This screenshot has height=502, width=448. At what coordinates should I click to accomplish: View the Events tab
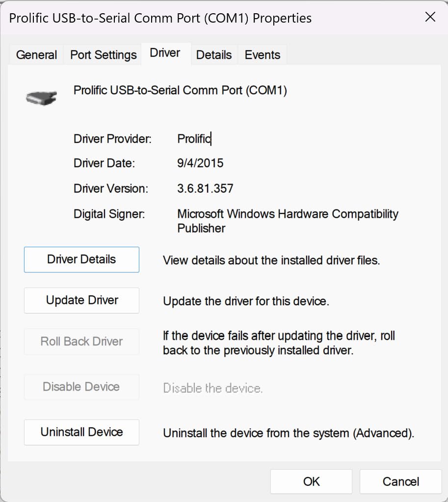tap(262, 55)
